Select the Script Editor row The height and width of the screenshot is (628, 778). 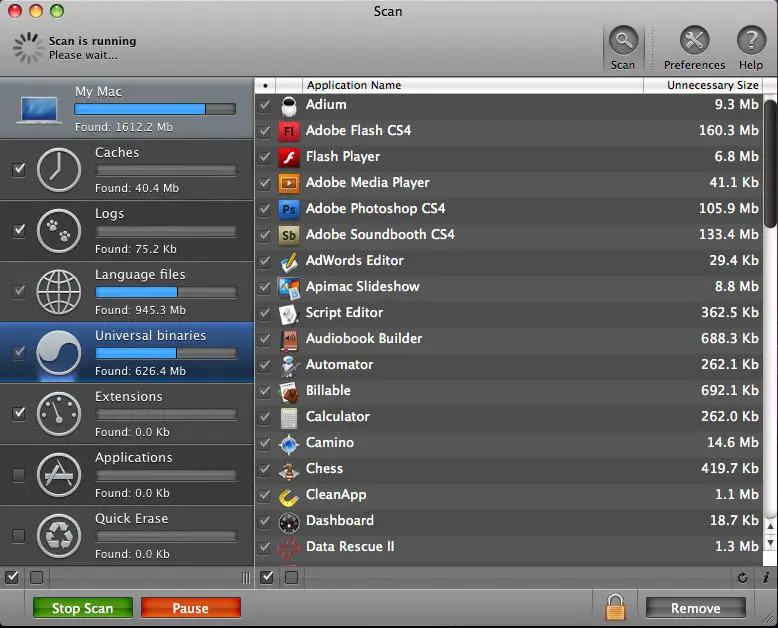click(509, 313)
